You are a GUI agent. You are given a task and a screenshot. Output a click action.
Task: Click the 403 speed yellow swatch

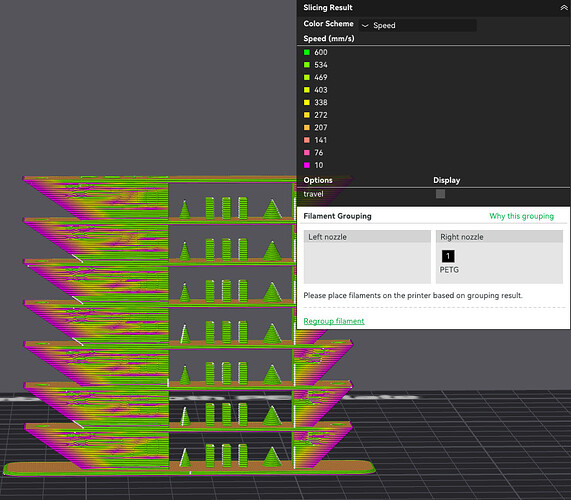[x=307, y=90]
